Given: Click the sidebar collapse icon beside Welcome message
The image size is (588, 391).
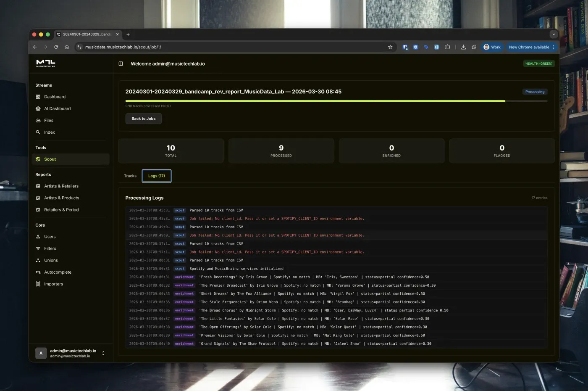Looking at the screenshot, I should 121,63.
